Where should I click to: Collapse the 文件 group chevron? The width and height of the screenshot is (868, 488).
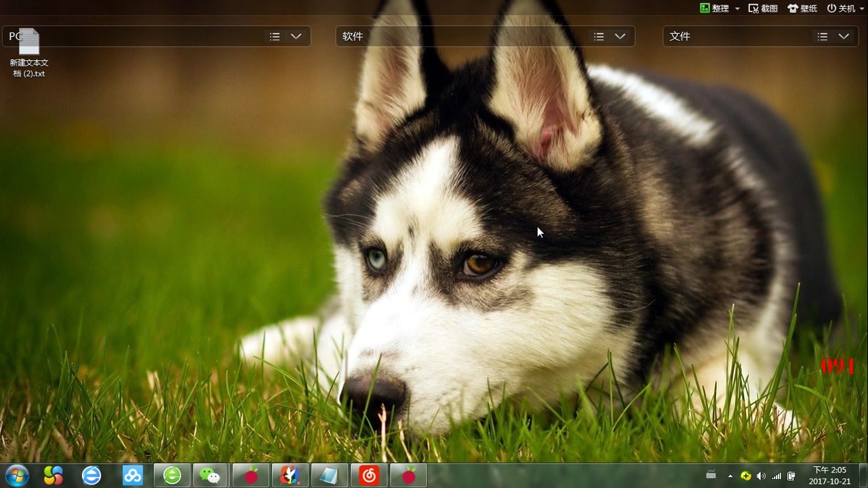844,37
